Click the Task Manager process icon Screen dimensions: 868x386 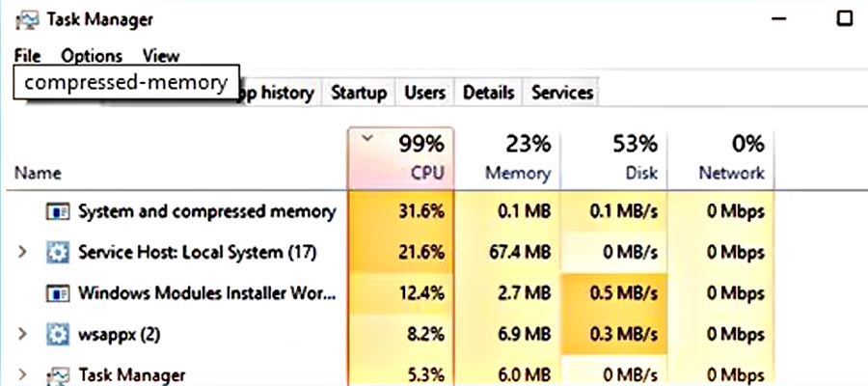coord(57,374)
